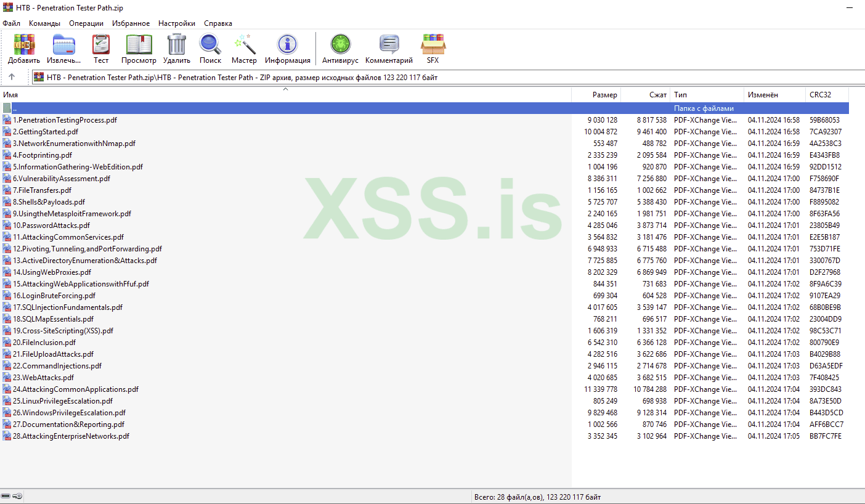Open the Файл menu

11,23
